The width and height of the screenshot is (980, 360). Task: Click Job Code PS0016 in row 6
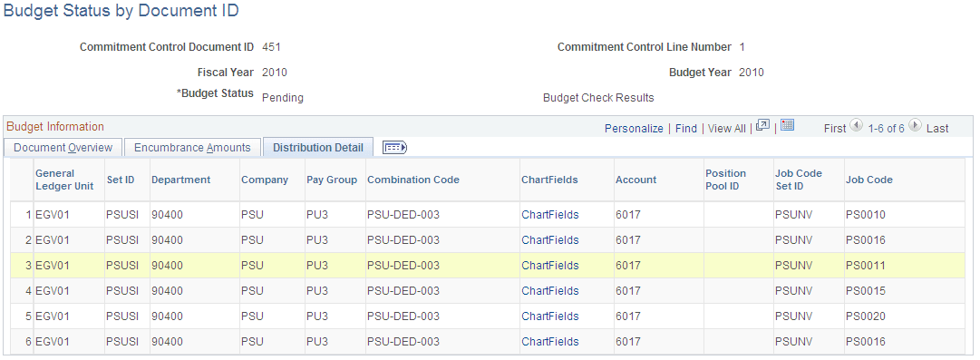click(x=866, y=342)
